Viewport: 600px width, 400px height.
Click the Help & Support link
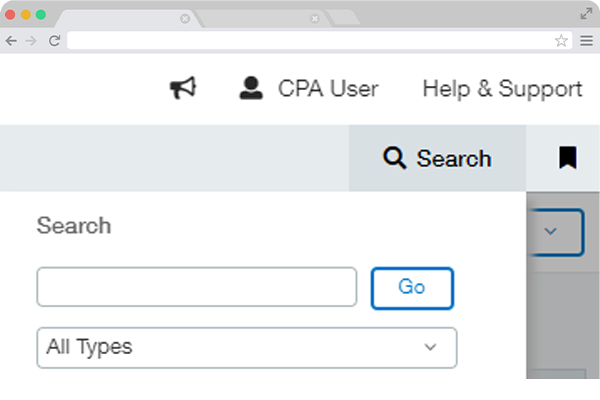(502, 89)
